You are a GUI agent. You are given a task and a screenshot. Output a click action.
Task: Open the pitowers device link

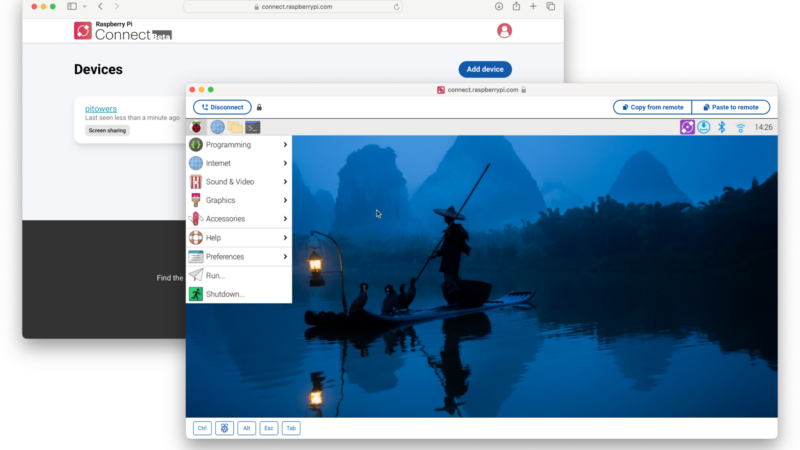pos(101,108)
